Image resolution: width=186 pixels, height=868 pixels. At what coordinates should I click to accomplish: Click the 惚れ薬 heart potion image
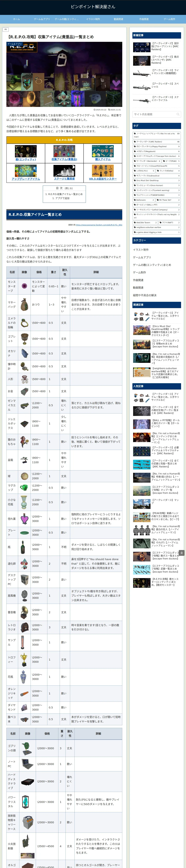(24, 519)
